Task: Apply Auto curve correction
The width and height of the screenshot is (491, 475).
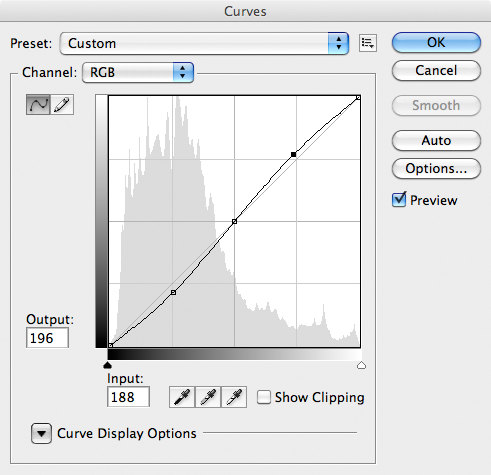Action: (436, 140)
